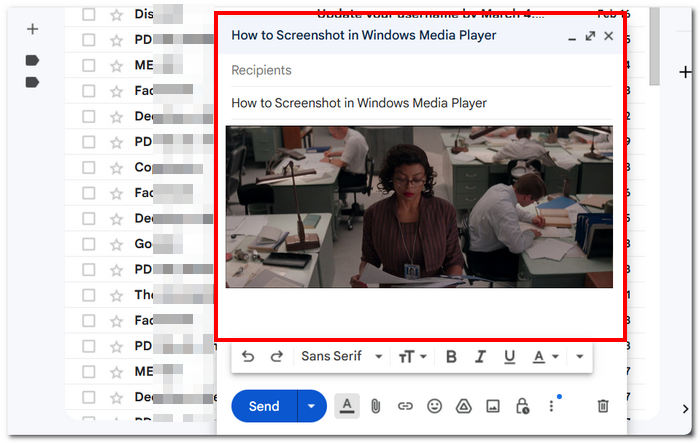Click the inserted movie image in message body
The height and width of the screenshot is (443, 700).
pyautogui.click(x=419, y=207)
